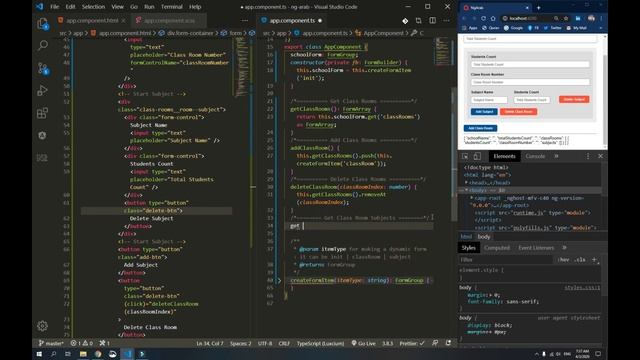Expand the margin shorthand property in body rule
The height and width of the screenshot is (360, 640).
pyautogui.click(x=490, y=295)
